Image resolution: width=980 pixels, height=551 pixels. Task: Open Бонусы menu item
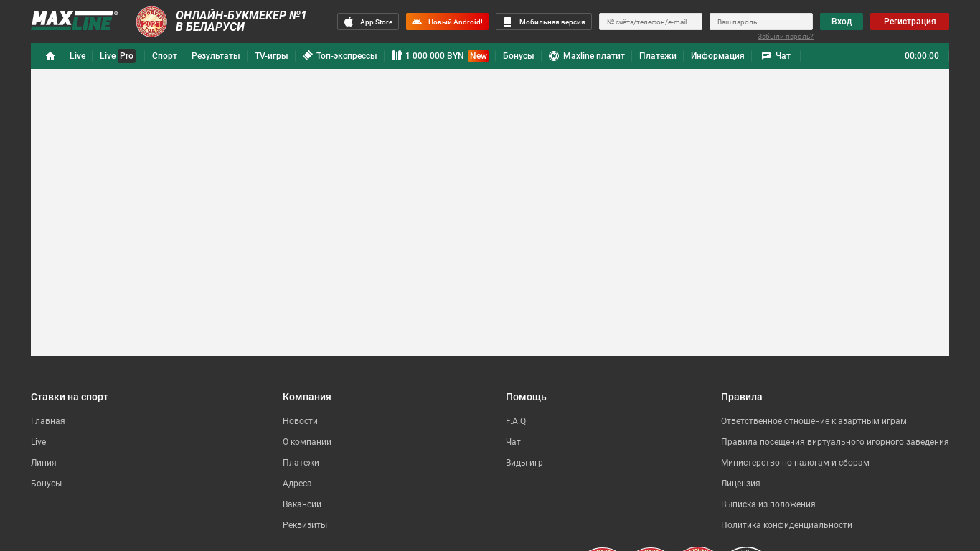(519, 56)
